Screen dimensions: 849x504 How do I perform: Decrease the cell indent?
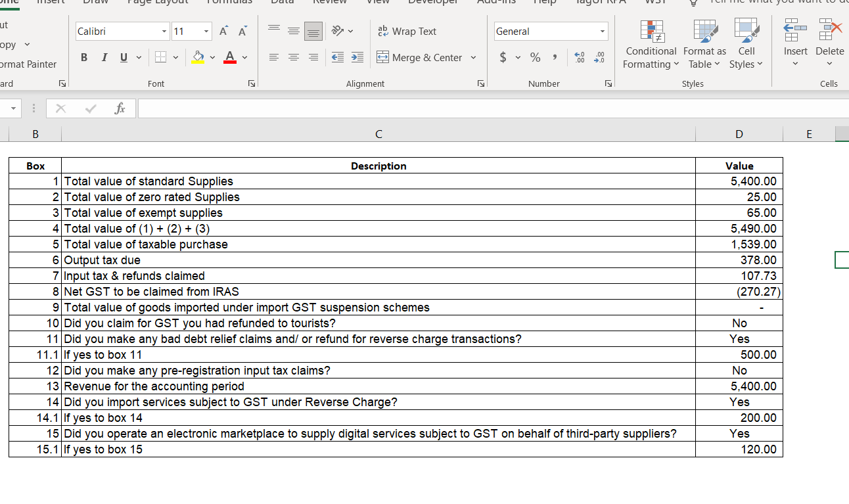(338, 58)
